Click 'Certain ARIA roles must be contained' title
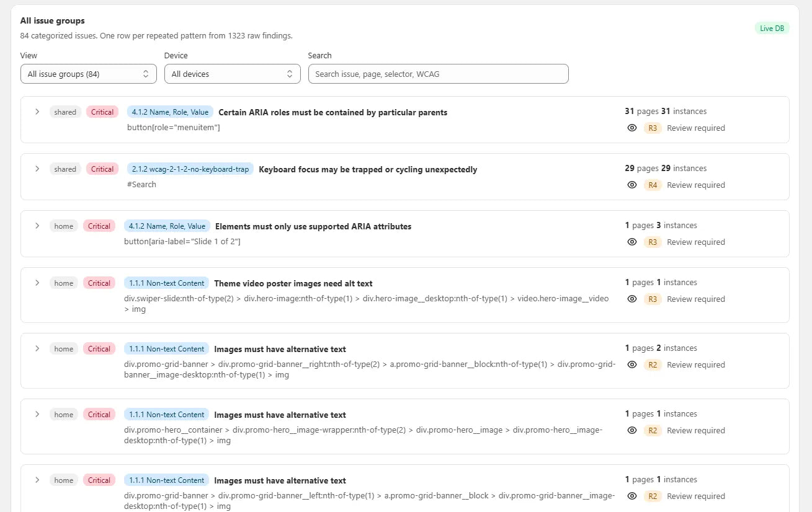The height and width of the screenshot is (512, 812). [333, 112]
